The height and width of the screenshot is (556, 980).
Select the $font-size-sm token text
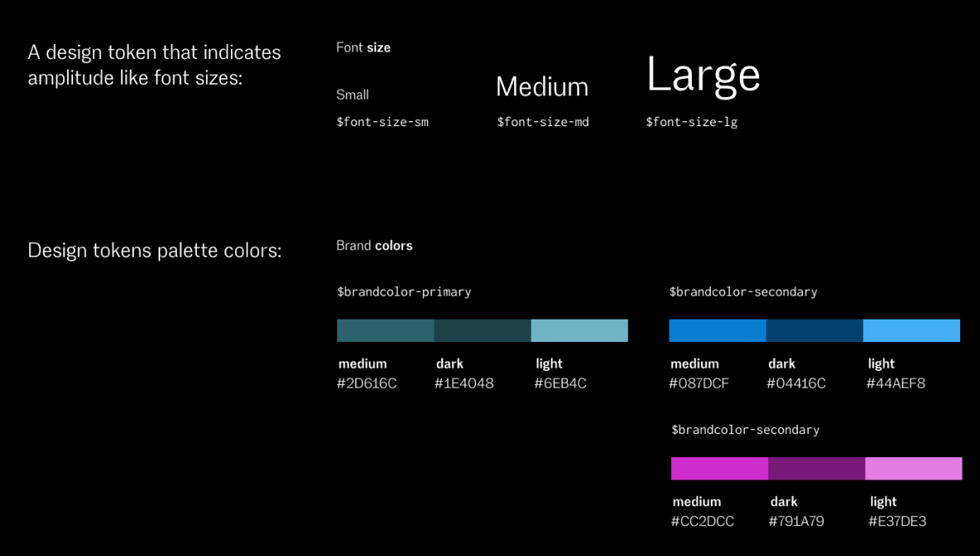click(x=382, y=122)
